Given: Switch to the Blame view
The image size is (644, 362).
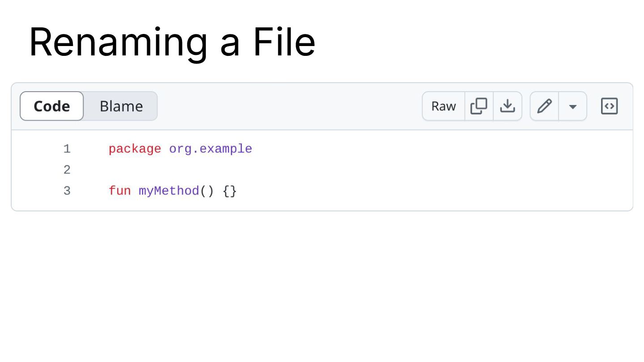Looking at the screenshot, I should click(121, 106).
